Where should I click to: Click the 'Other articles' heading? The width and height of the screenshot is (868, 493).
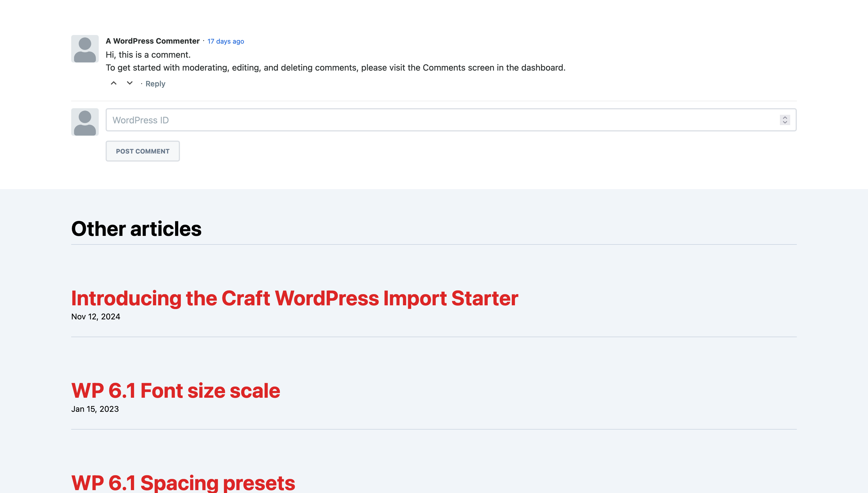[x=136, y=229]
